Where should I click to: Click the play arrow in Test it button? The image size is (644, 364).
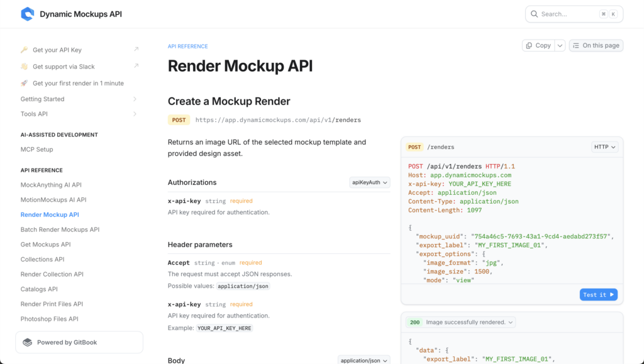pos(611,295)
